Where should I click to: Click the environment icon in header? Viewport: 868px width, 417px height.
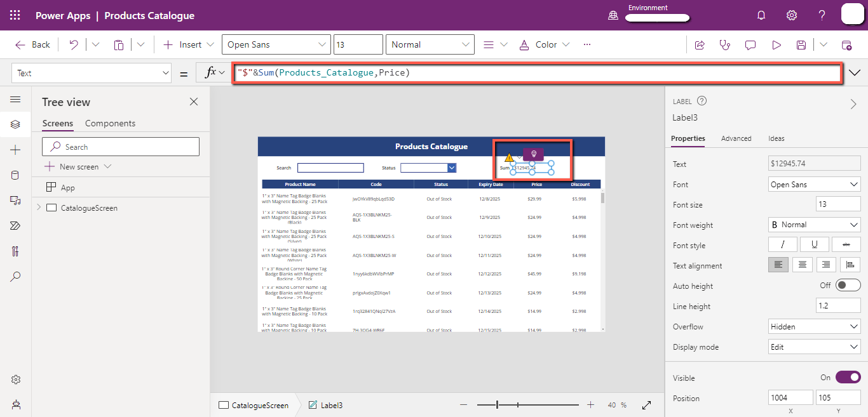pyautogui.click(x=613, y=15)
